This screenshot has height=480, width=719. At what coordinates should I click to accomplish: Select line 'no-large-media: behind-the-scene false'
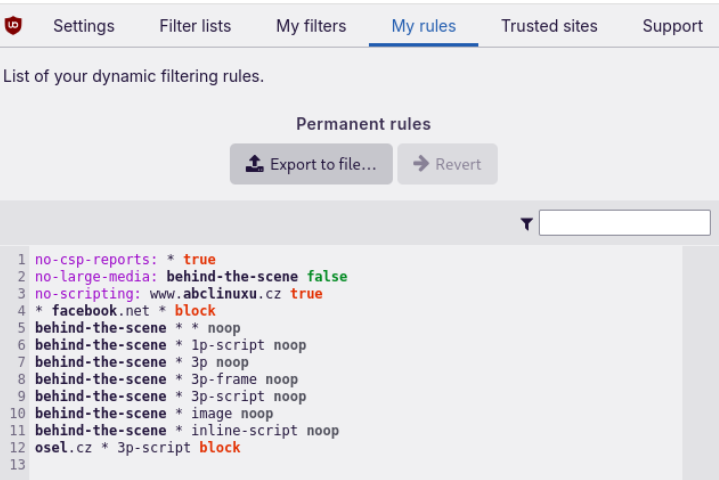click(x=191, y=276)
